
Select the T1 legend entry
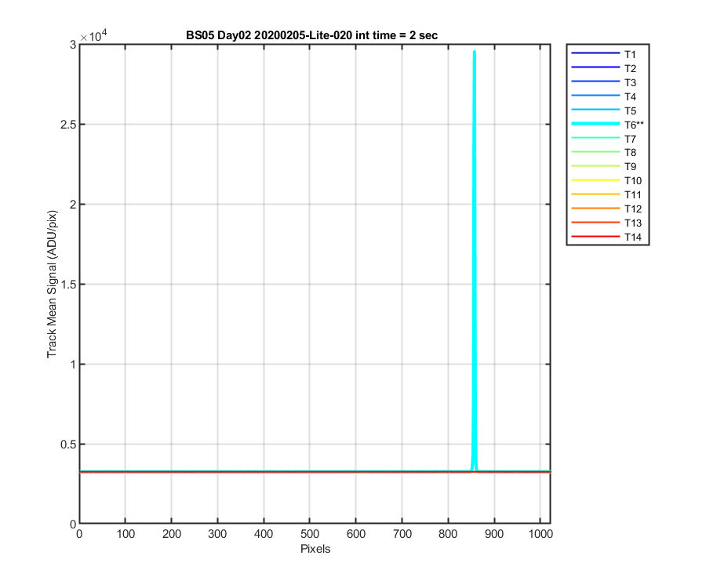pyautogui.click(x=603, y=54)
